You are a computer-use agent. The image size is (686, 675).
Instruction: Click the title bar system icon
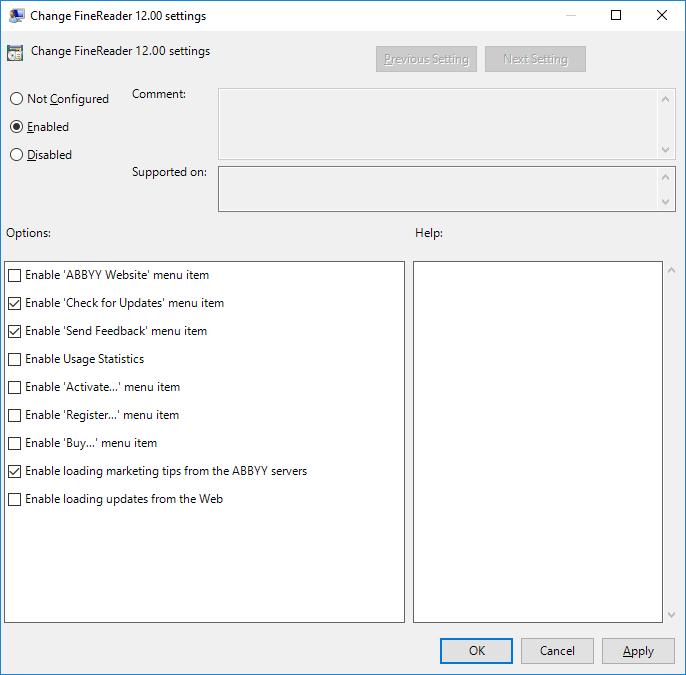coord(16,16)
